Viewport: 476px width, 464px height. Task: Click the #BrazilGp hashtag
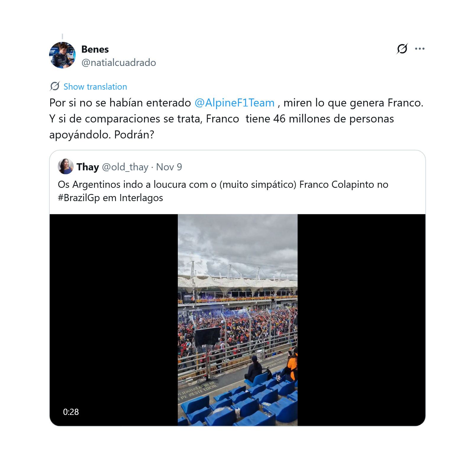[x=79, y=198]
